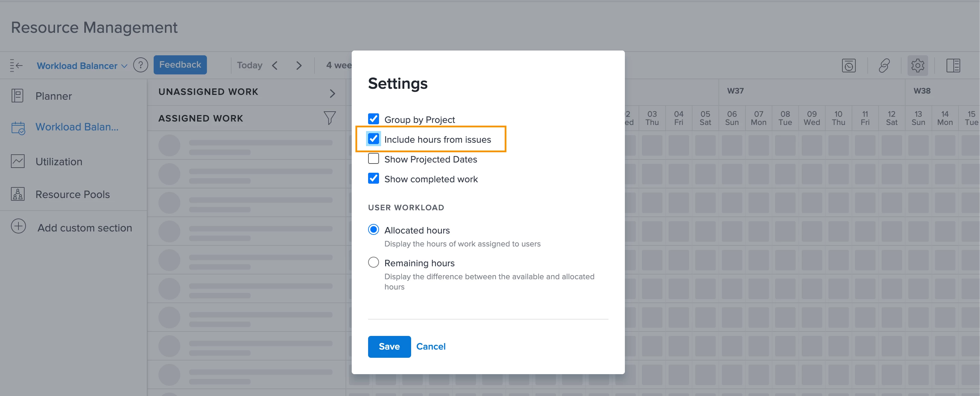Cancel the Settings dialog
The height and width of the screenshot is (396, 980).
point(430,346)
